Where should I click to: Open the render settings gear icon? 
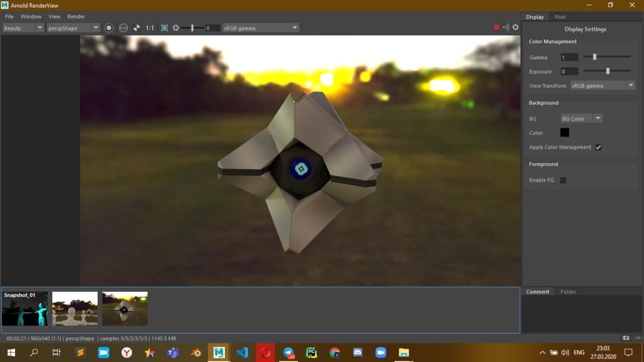coord(515,27)
